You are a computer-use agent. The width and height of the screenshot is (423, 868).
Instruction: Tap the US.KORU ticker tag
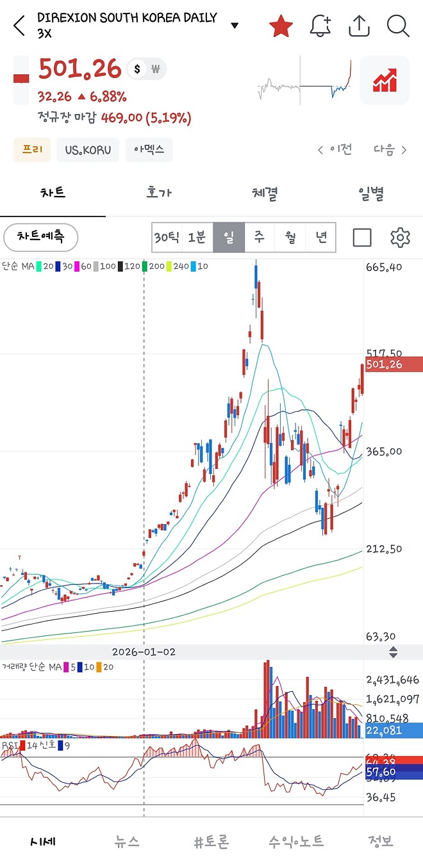[x=88, y=150]
